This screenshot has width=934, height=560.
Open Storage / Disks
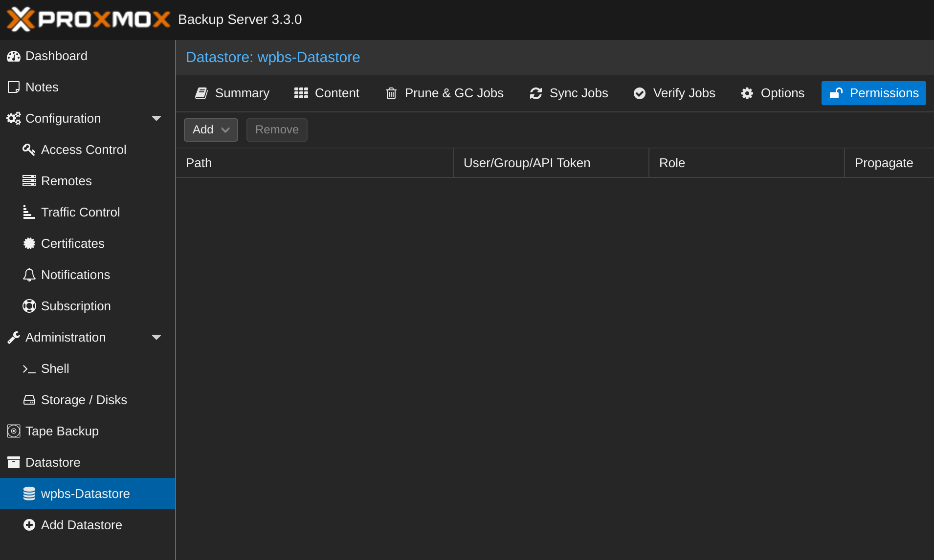click(x=88, y=400)
